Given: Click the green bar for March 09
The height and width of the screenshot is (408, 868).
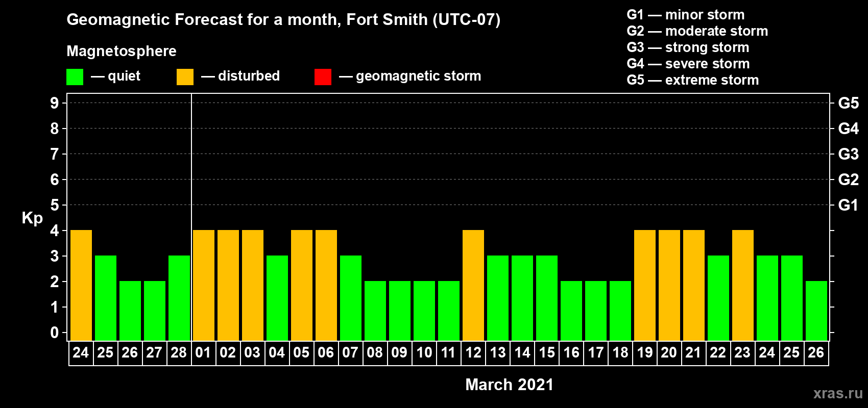Looking at the screenshot, I should pyautogui.click(x=400, y=311).
